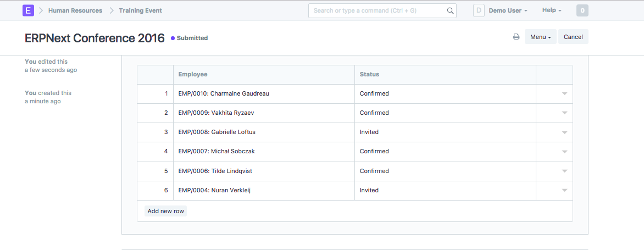644x250 pixels.
Task: Go to Human Resources breadcrumb
Action: [75, 10]
